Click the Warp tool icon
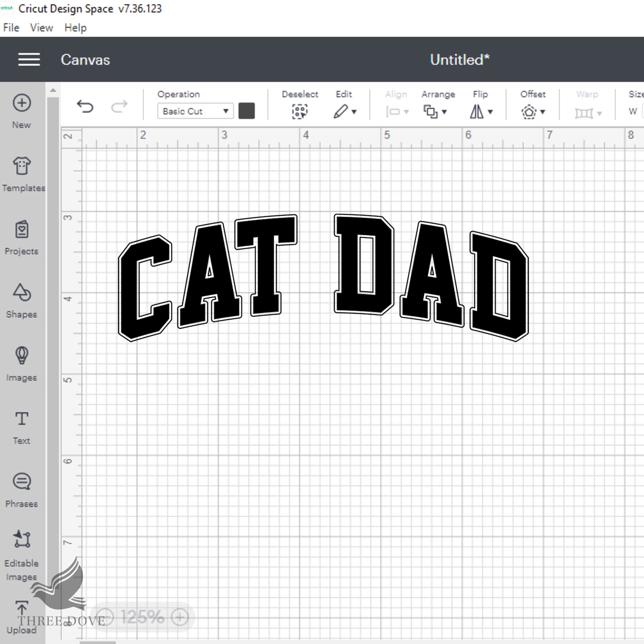The width and height of the screenshot is (644, 644). click(584, 113)
